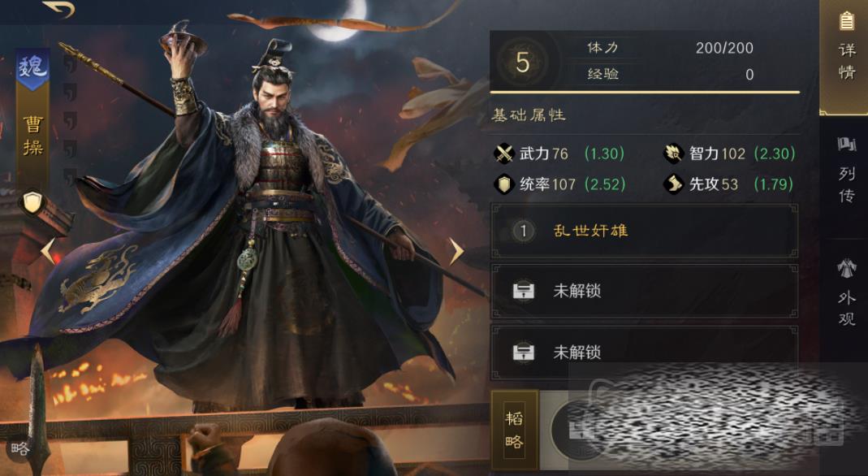Image resolution: width=868 pixels, height=476 pixels.
Task: Open the 乱世奸雄 skill entry
Action: tap(645, 231)
